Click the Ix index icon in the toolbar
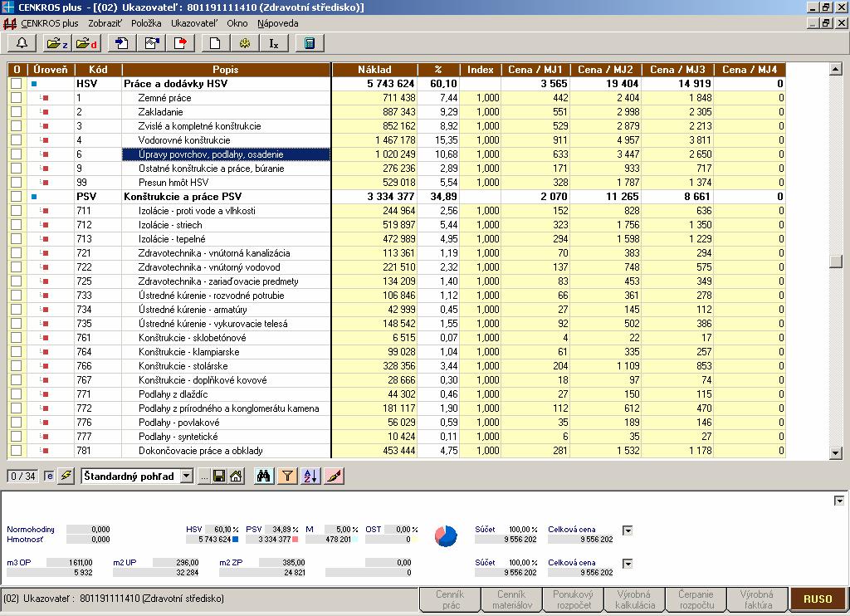Screen dimensions: 850x616 (x=274, y=43)
